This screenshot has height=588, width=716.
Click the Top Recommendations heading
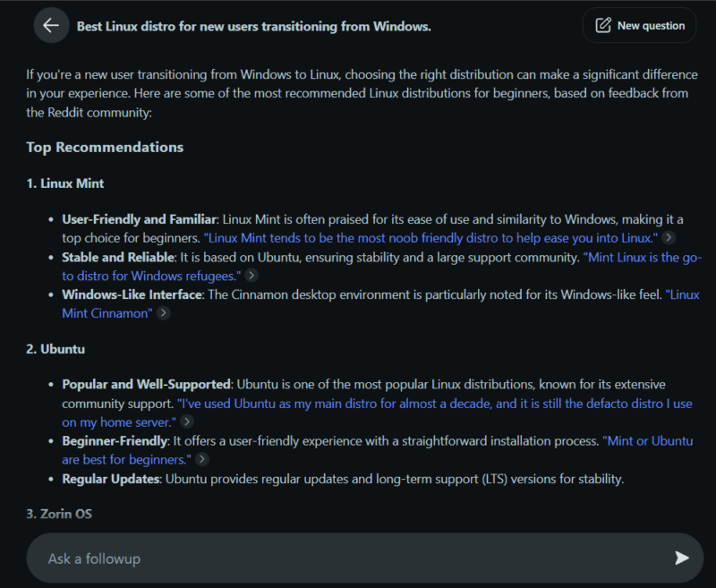[104, 147]
